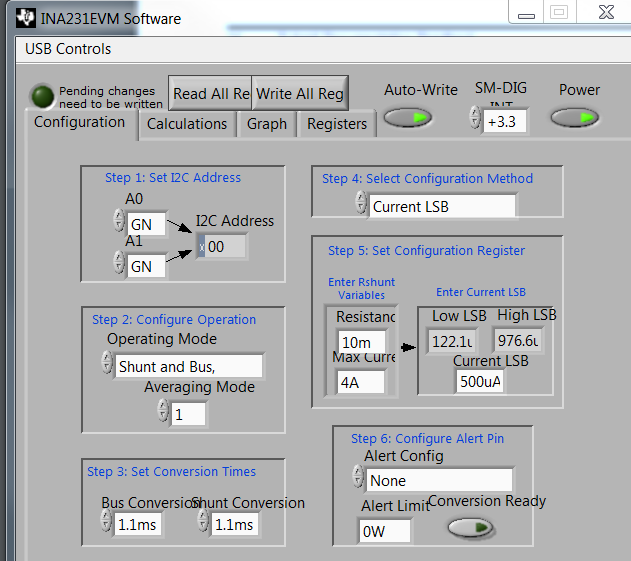Click the A1 pin stepper arrows

pyautogui.click(x=119, y=262)
